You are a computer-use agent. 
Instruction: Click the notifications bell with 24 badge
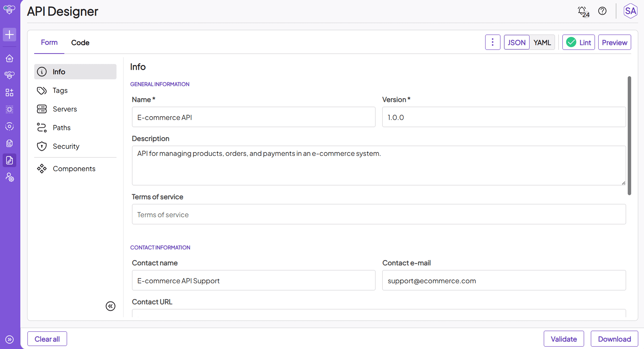583,11
